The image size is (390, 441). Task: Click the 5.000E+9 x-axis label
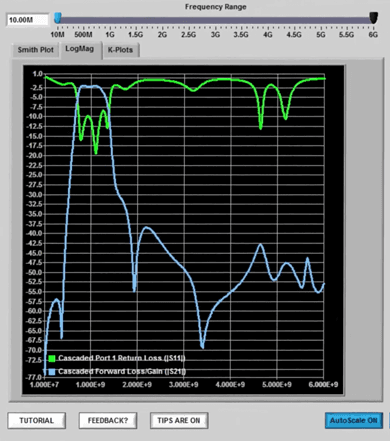point(277,385)
